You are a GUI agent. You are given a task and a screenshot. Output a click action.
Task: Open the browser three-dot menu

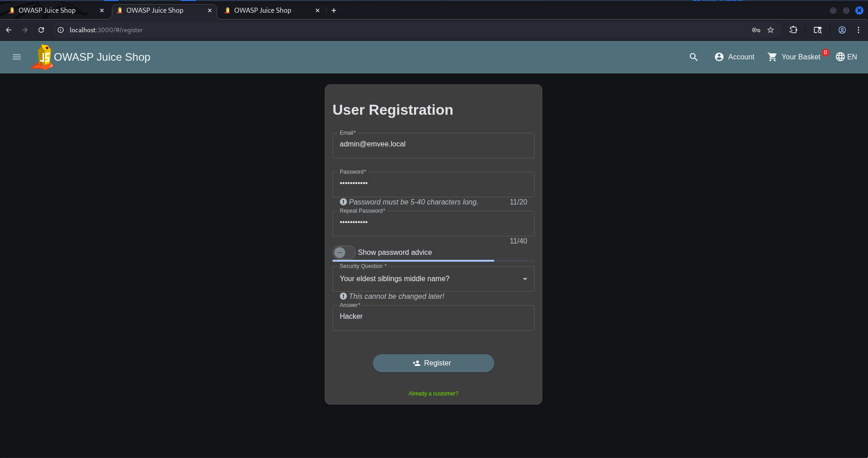click(858, 30)
